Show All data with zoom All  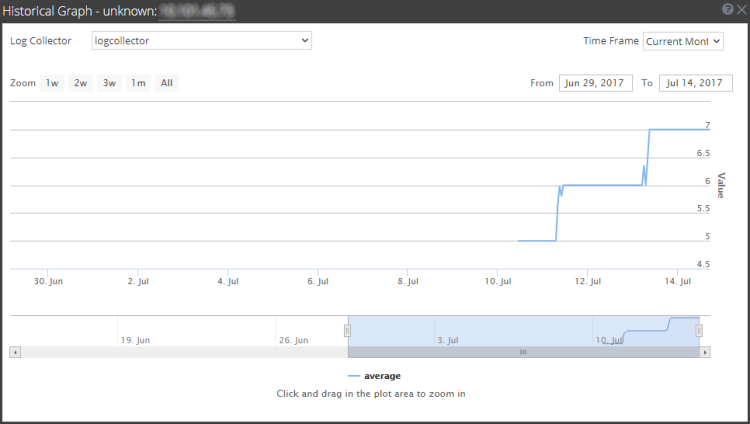coord(167,83)
